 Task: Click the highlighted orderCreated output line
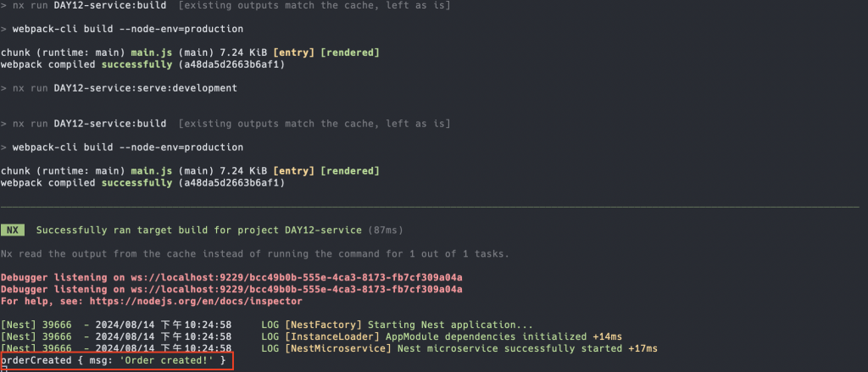(117, 360)
